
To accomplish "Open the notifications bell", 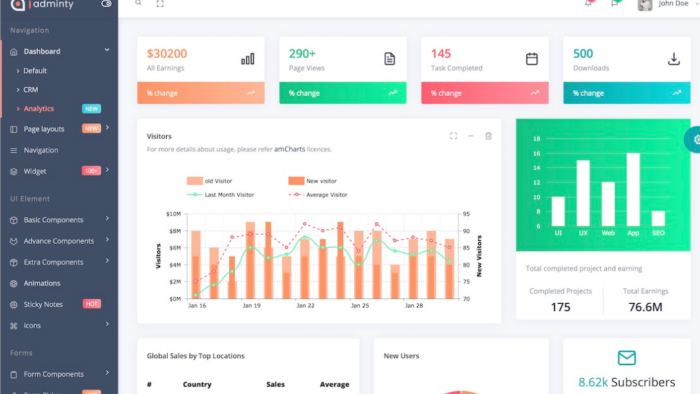I will click(x=588, y=3).
